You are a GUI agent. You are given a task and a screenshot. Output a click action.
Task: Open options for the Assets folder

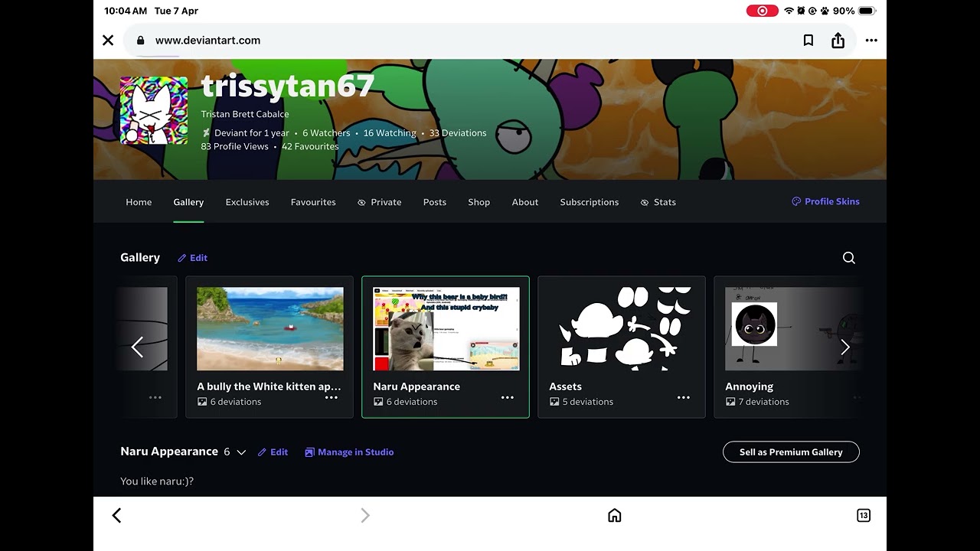coord(684,398)
